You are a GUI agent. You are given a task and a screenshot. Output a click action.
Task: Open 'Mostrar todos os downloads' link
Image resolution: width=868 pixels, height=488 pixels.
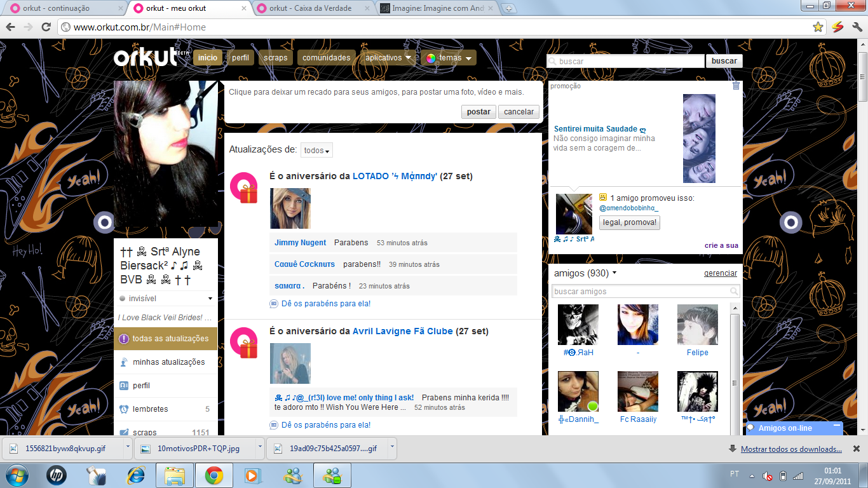791,449
